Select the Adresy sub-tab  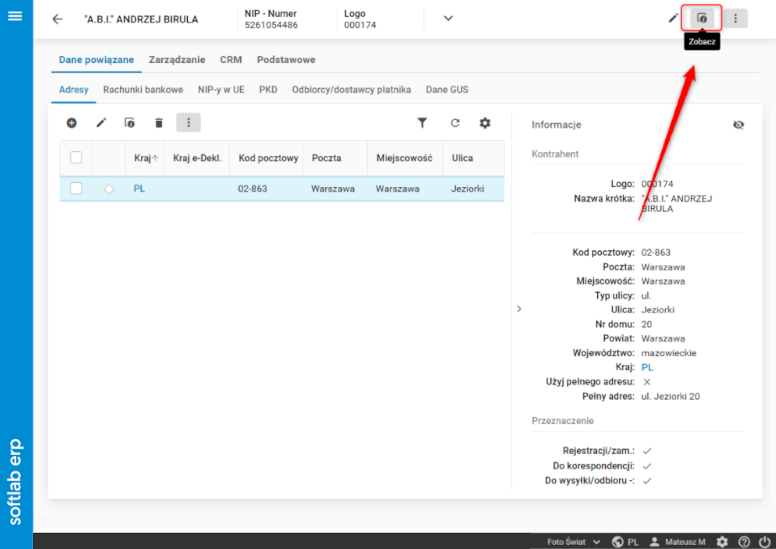point(74,90)
